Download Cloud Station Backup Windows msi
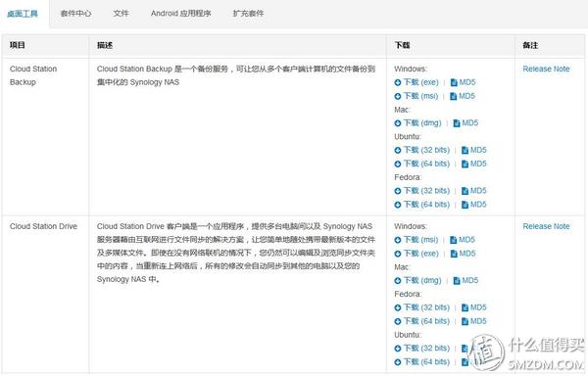Viewport: 588px width, 376px height. (416, 96)
